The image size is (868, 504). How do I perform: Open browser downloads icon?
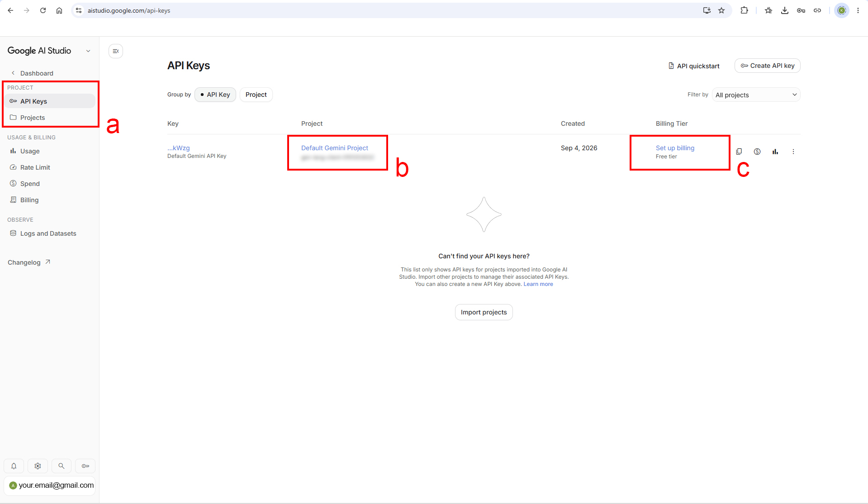coord(785,10)
